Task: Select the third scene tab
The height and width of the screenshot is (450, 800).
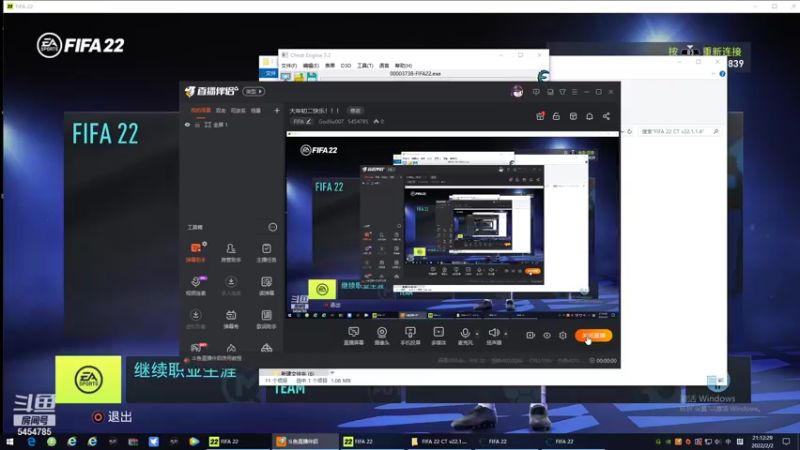Action: click(238, 110)
